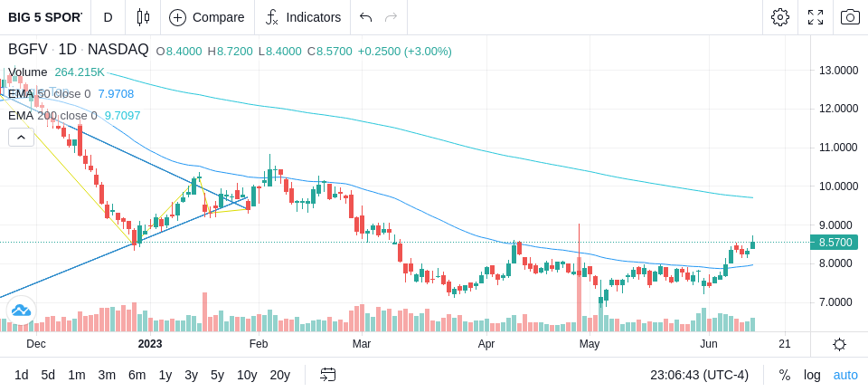Toggle log scale mode
This screenshot has width=868, height=392.
[812, 376]
